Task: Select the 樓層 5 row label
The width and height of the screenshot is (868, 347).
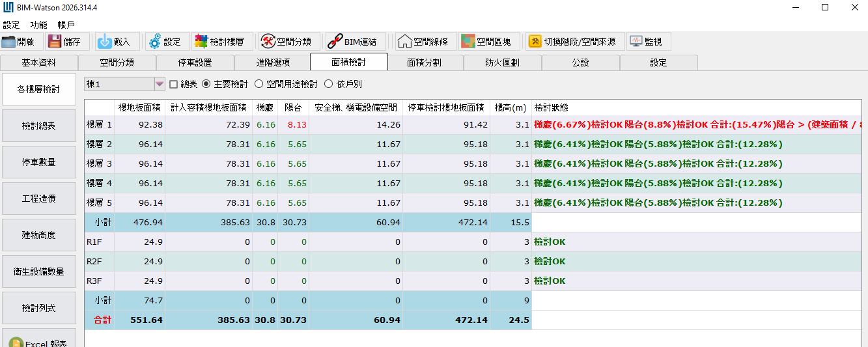Action: (99, 202)
